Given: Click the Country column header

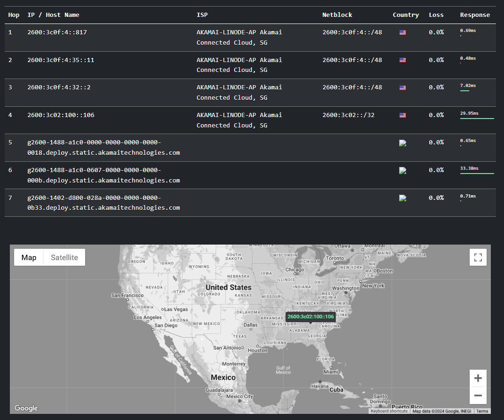Looking at the screenshot, I should click(x=406, y=15).
